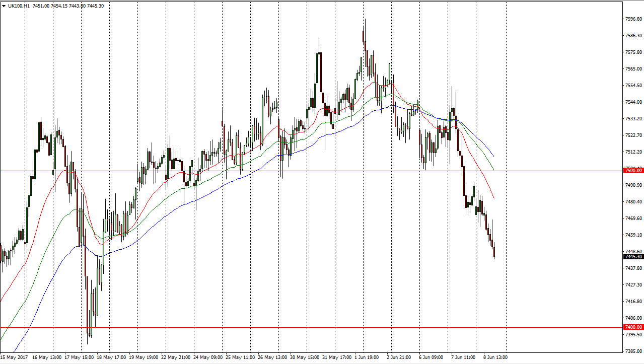The width and height of the screenshot is (644, 364).
Task: Select the red 7500.00 price level tag
Action: 633,171
